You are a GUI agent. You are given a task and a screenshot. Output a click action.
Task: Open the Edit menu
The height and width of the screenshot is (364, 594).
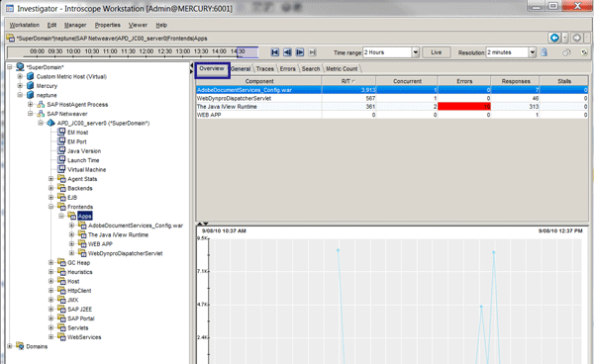click(51, 25)
